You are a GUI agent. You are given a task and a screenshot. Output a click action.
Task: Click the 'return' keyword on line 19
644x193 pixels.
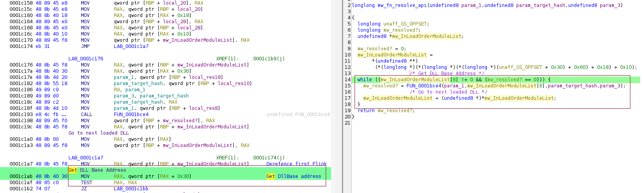tap(366, 110)
